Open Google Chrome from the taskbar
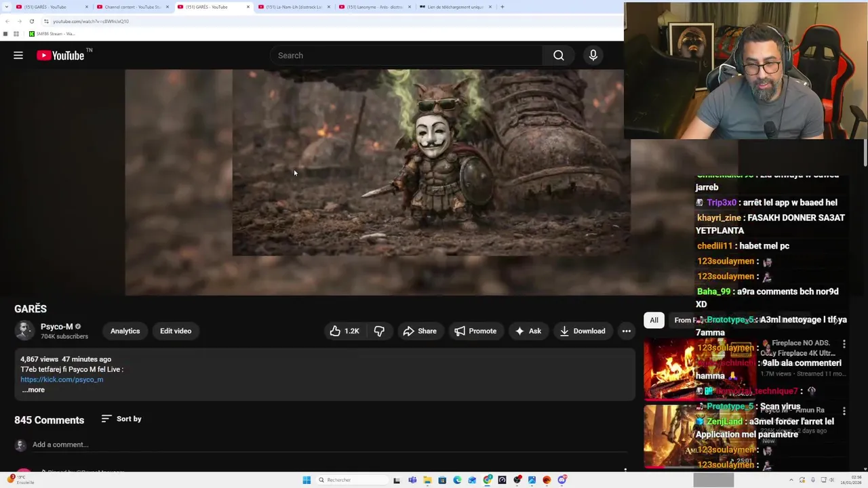 point(487,480)
